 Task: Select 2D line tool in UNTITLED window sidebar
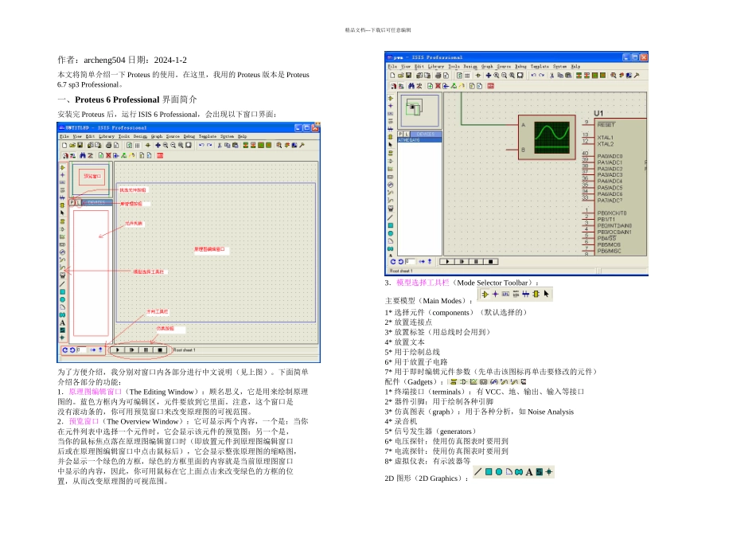click(62, 284)
